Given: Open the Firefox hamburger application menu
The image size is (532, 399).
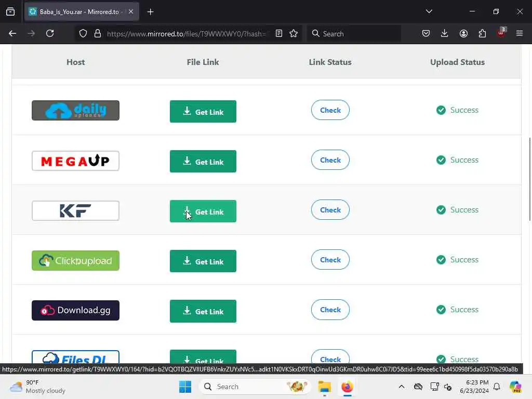Looking at the screenshot, I should coord(520,34).
